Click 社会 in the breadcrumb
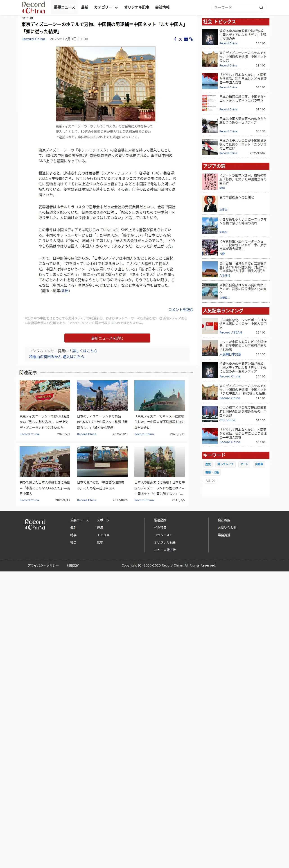 pos(31,18)
